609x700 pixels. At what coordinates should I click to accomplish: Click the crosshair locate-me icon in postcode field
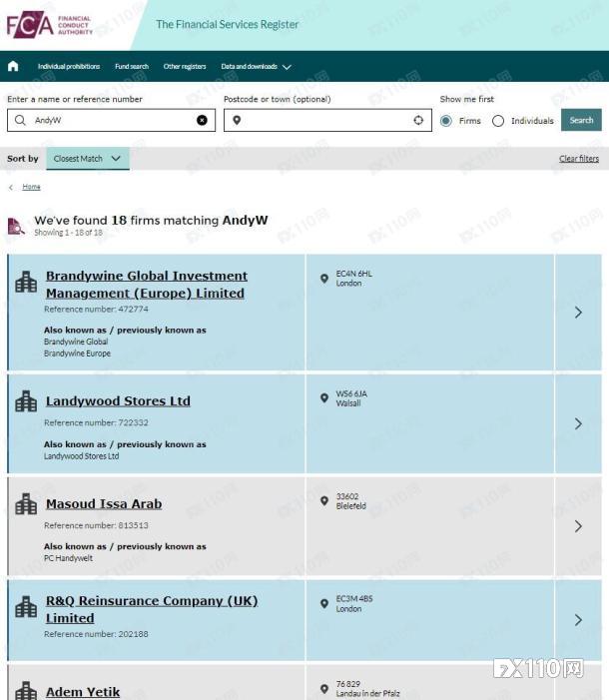click(x=418, y=121)
